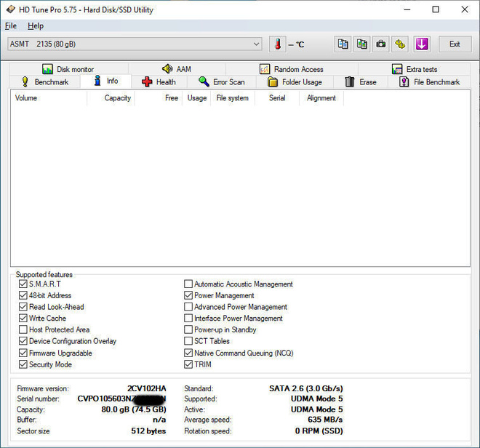Image resolution: width=480 pixels, height=448 pixels.
Task: Click the Exit button
Action: (x=455, y=44)
